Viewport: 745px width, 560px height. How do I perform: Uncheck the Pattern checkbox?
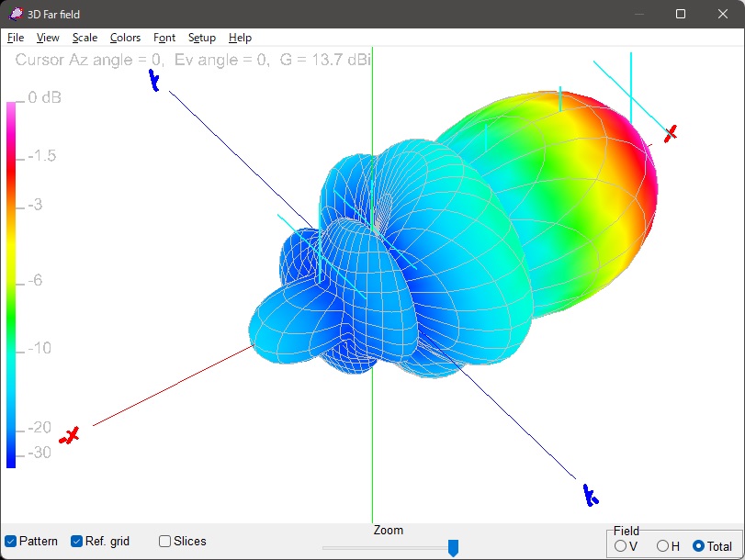(11, 542)
